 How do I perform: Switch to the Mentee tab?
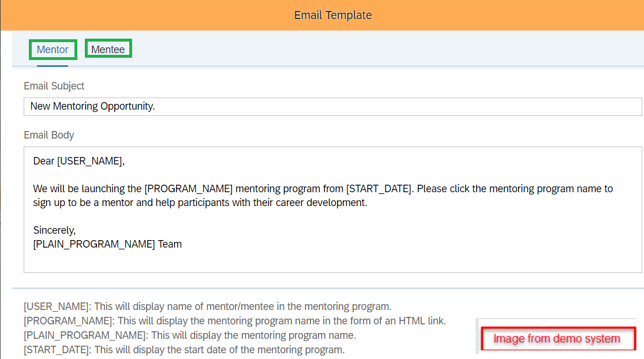[108, 49]
